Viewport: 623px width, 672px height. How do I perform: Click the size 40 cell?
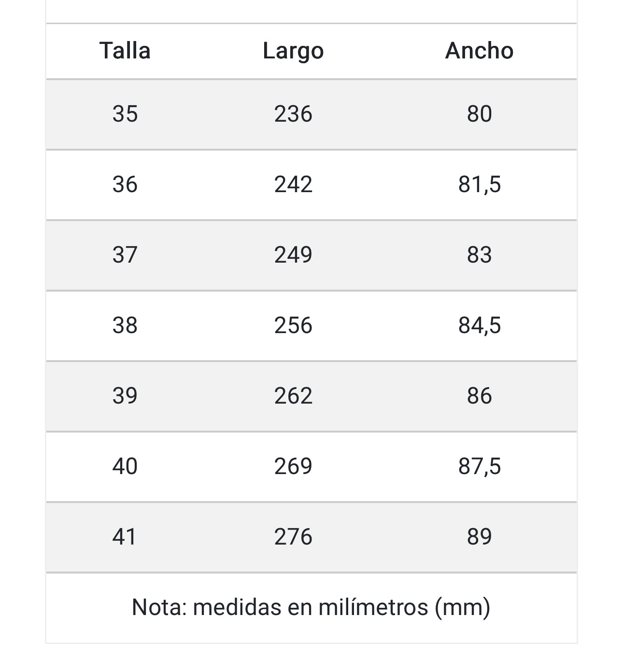(125, 466)
